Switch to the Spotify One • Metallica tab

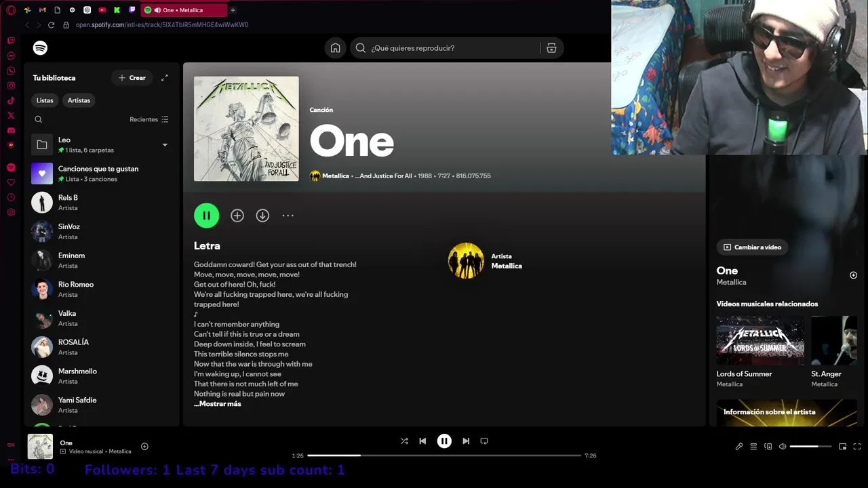184,10
